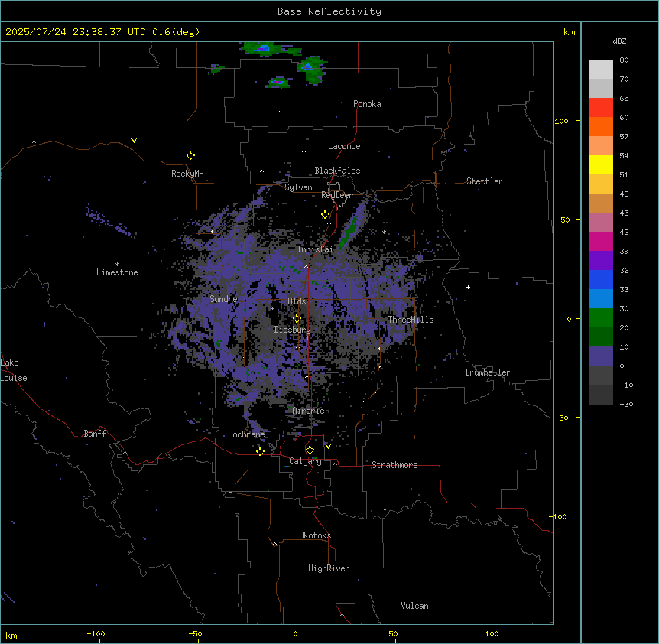
Task: Click the legend value -30
Action: 626,405
